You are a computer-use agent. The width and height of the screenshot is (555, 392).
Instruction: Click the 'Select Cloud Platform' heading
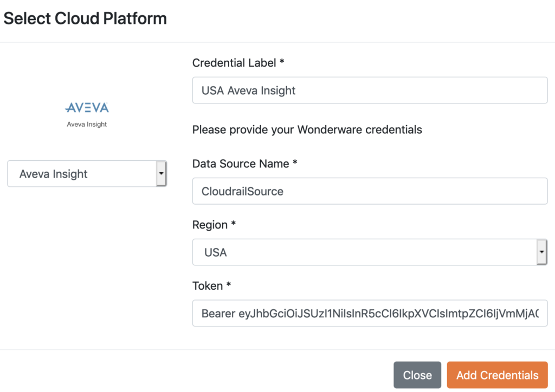pos(85,18)
